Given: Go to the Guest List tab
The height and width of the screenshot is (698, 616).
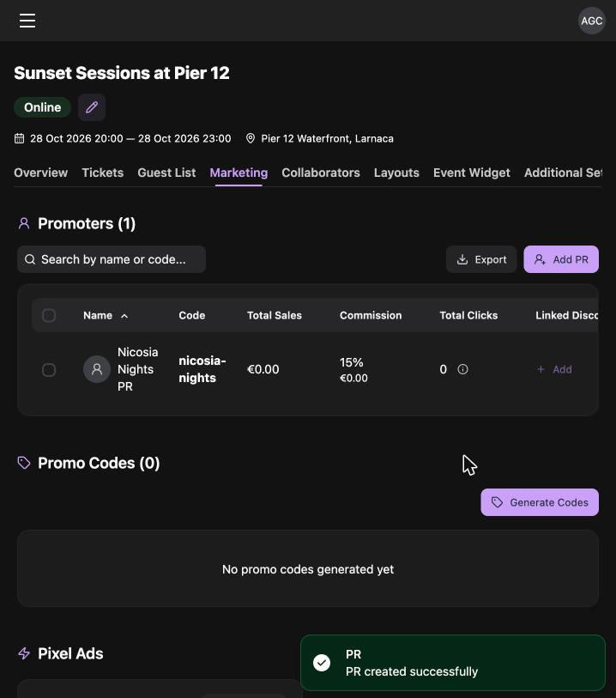Looking at the screenshot, I should coord(166,173).
